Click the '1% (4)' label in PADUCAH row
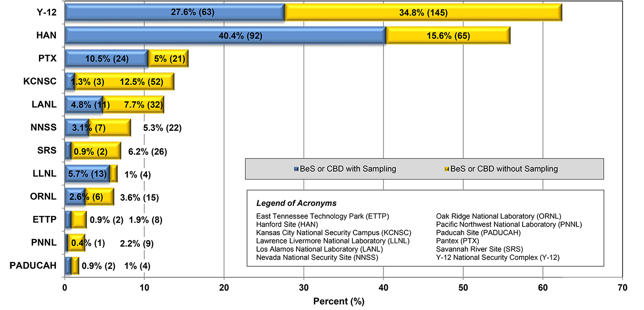The width and height of the screenshot is (644, 310). tap(137, 266)
